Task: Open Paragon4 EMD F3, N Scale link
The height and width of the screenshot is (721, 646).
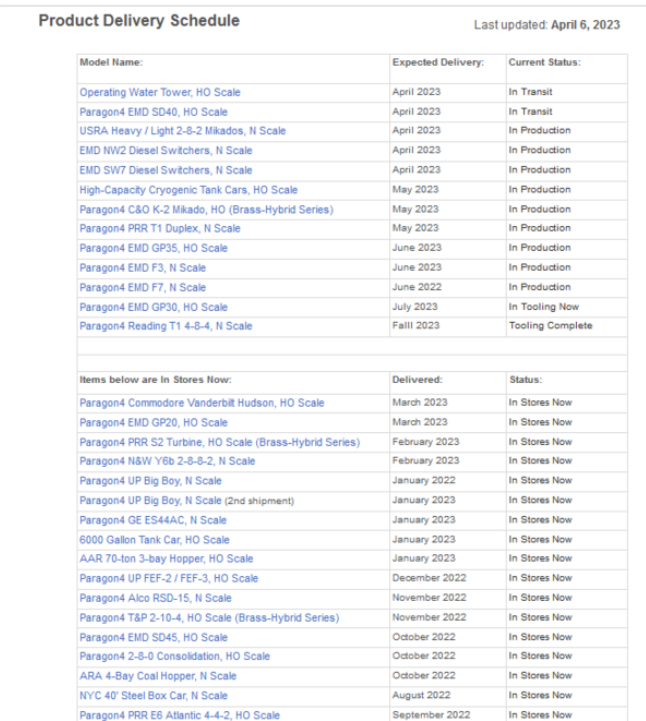Action: pyautogui.click(x=143, y=268)
